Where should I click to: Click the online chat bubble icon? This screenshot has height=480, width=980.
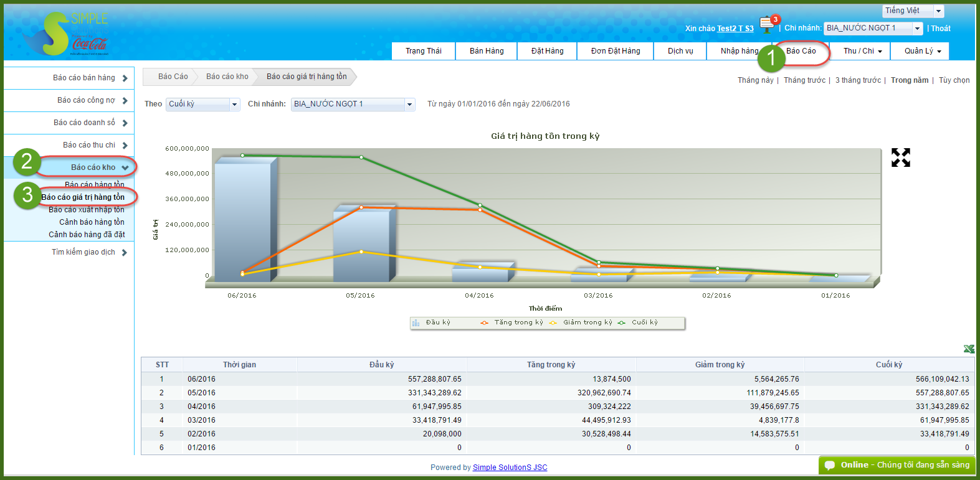point(830,465)
